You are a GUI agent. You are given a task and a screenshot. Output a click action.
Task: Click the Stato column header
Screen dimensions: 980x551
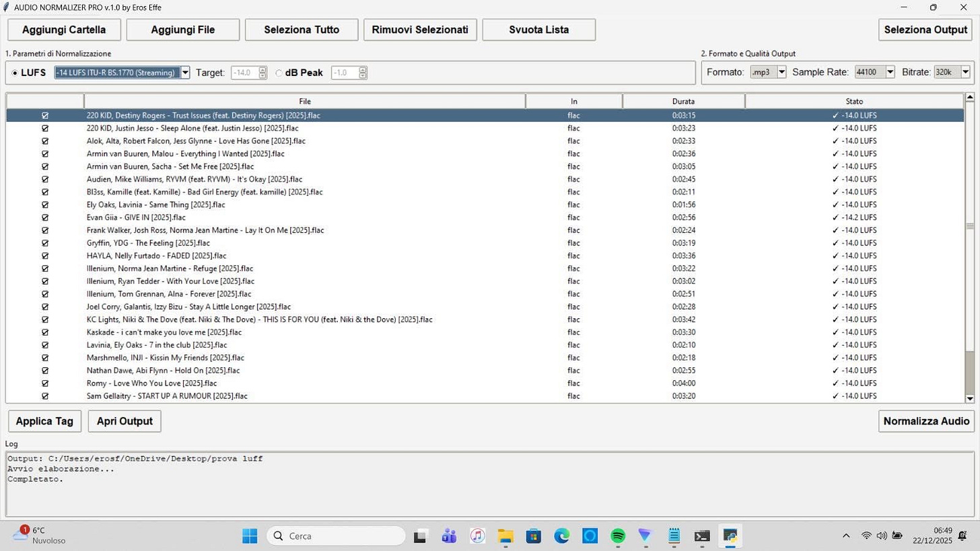coord(854,102)
